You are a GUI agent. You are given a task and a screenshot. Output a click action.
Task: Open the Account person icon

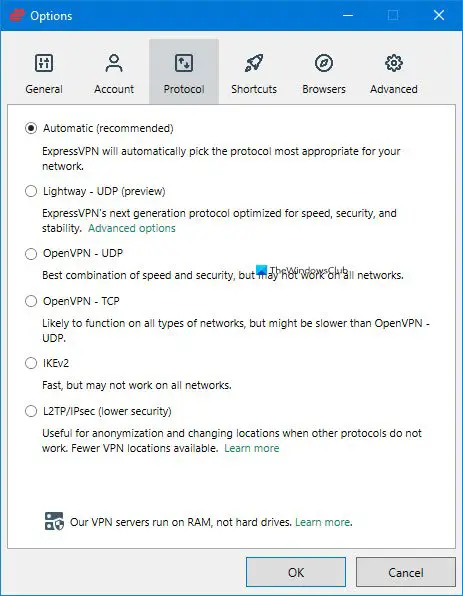tap(114, 63)
